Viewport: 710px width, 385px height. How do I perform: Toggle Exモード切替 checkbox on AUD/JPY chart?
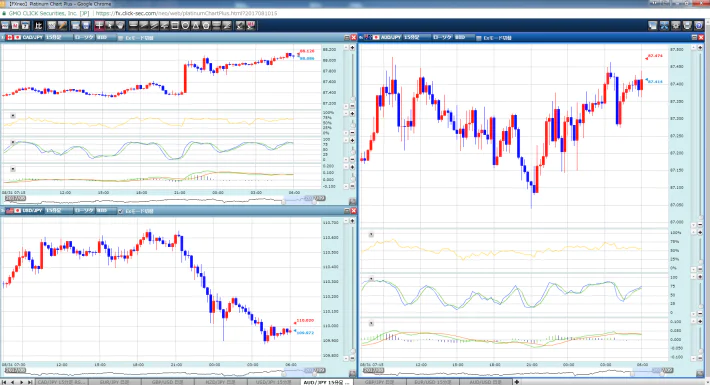(479, 38)
